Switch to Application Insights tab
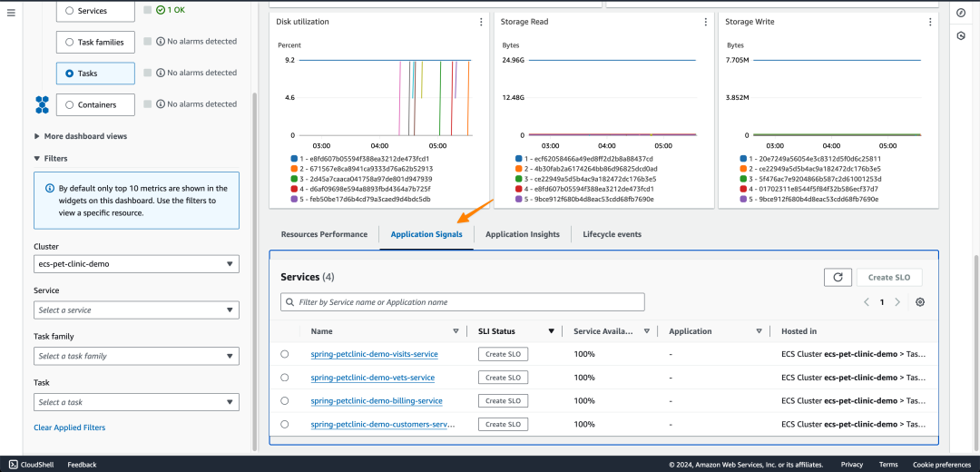This screenshot has height=472, width=980. [523, 234]
